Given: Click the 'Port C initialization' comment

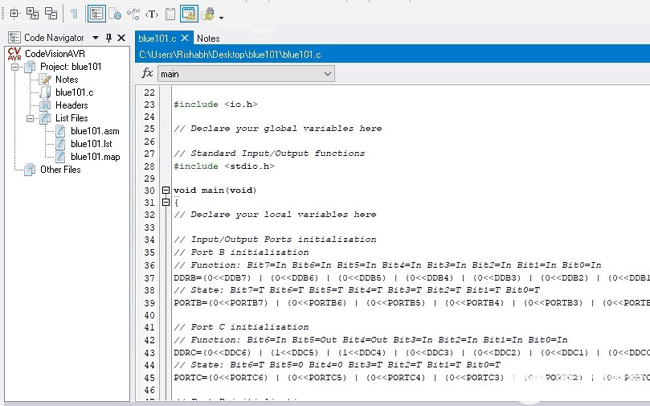Looking at the screenshot, I should point(241,327).
